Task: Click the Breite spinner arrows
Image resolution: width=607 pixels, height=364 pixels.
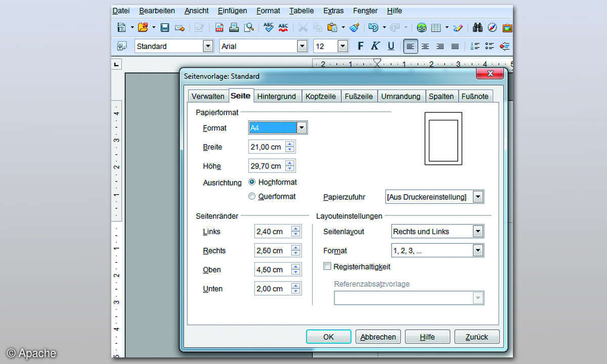Action: pos(290,147)
